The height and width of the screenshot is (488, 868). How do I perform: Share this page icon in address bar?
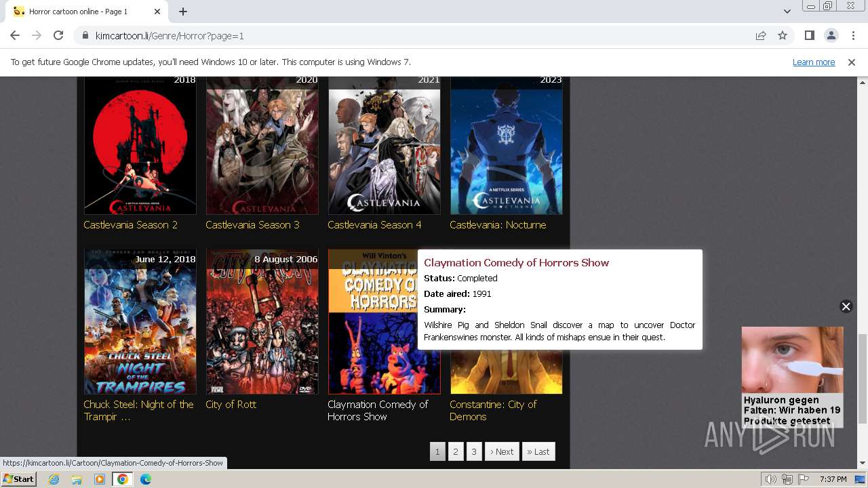(x=761, y=36)
